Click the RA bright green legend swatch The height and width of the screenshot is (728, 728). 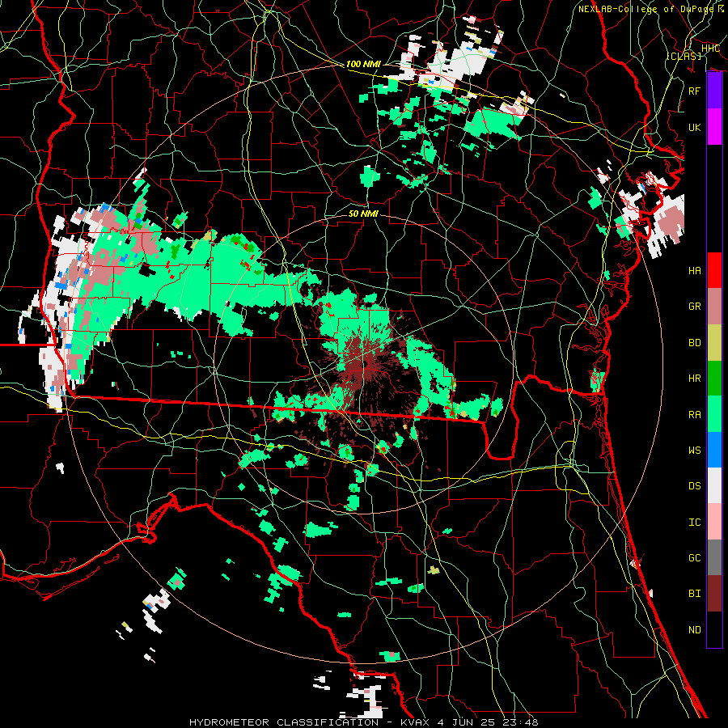click(x=714, y=413)
